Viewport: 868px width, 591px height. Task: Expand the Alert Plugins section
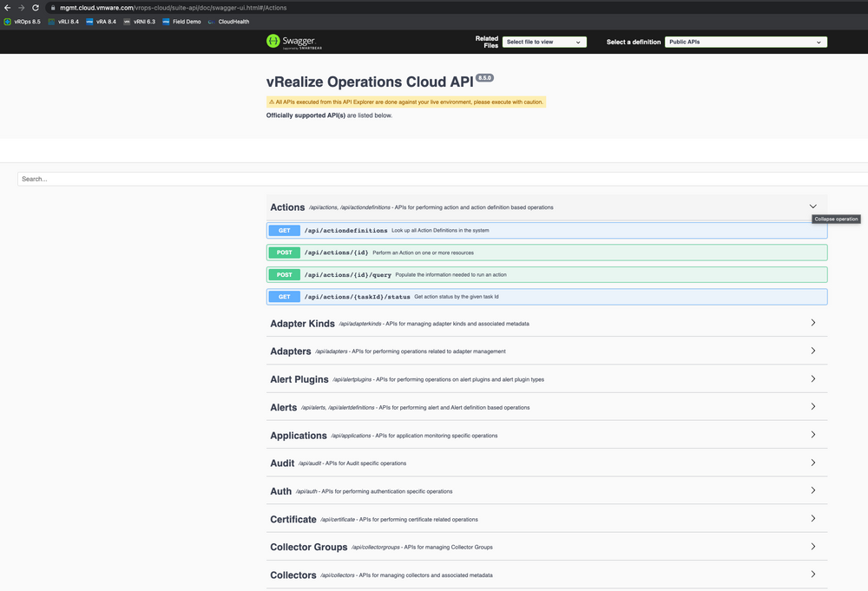pos(813,379)
